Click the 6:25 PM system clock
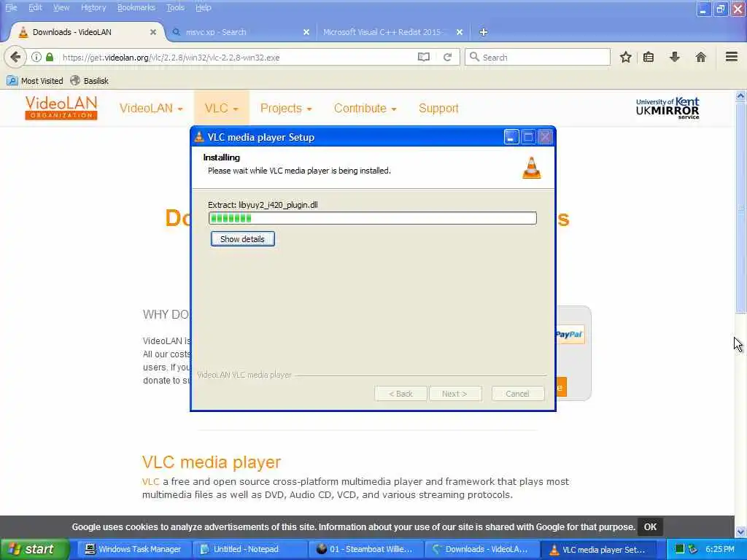The image size is (747, 560). (719, 549)
